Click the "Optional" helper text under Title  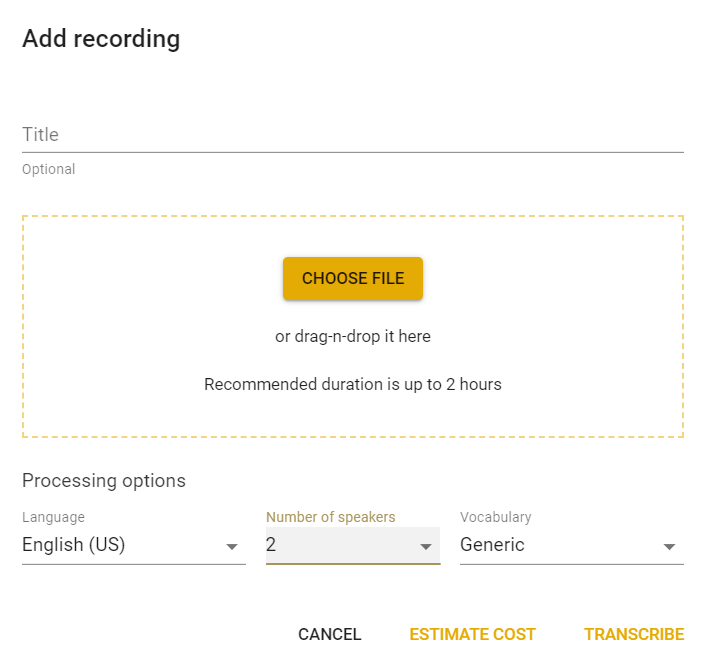[49, 169]
